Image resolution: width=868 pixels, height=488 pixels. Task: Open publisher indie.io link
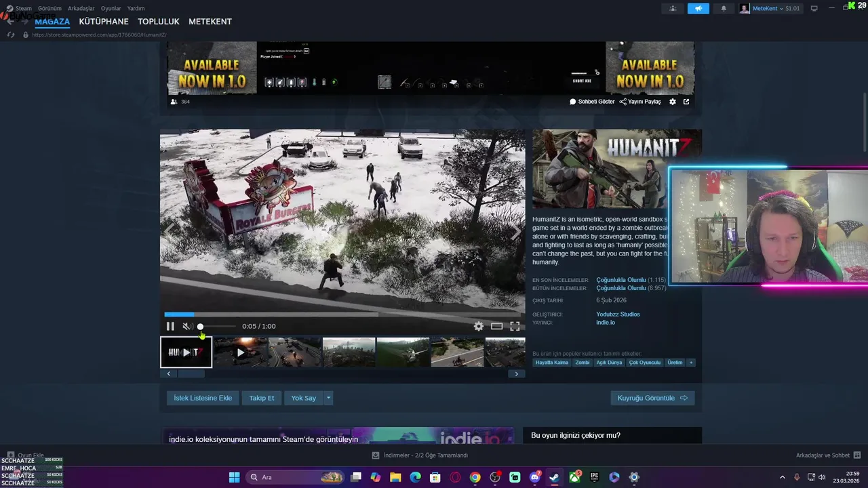[606, 323]
